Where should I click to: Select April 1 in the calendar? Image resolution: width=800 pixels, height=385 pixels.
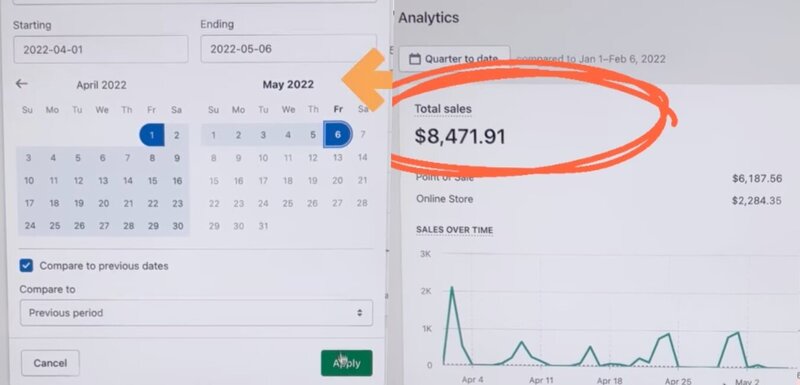152,135
